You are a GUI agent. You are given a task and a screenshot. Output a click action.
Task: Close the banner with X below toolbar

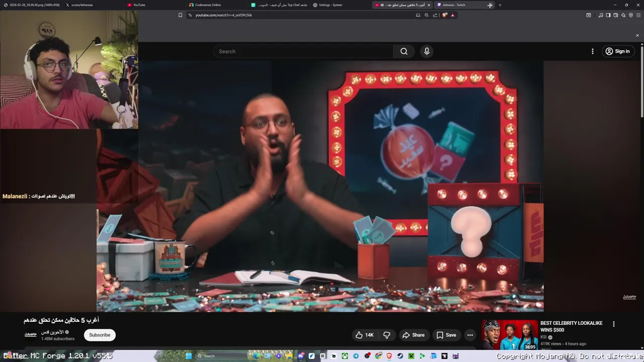[637, 35]
